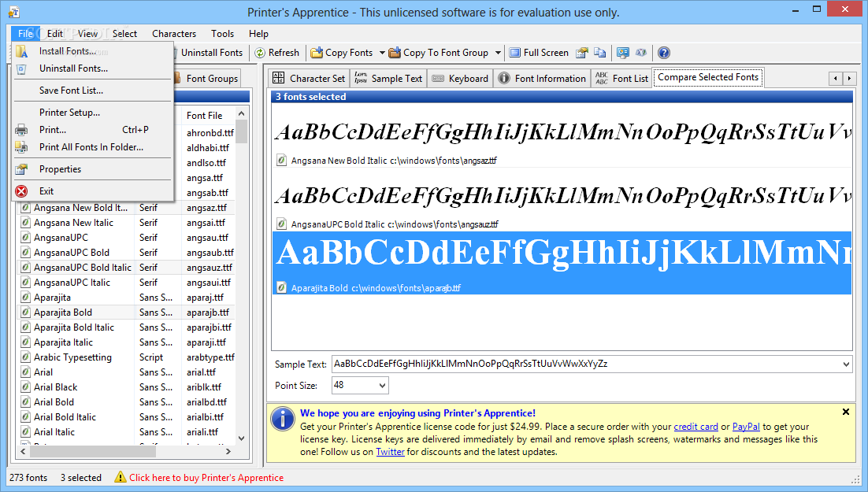
Task: Click the monitor display icon in toolbar
Action: click(x=623, y=53)
